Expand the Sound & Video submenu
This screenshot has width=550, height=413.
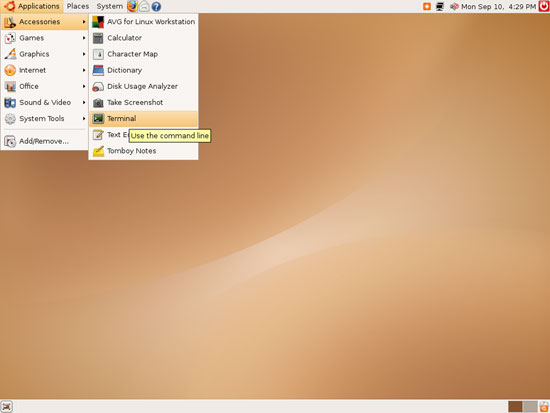(x=45, y=102)
